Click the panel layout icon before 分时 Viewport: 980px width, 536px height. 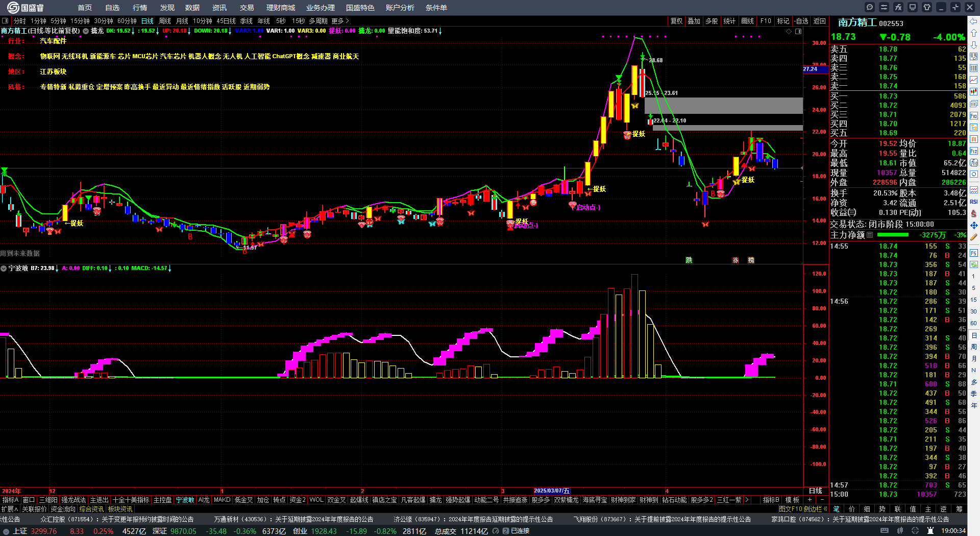(5, 21)
